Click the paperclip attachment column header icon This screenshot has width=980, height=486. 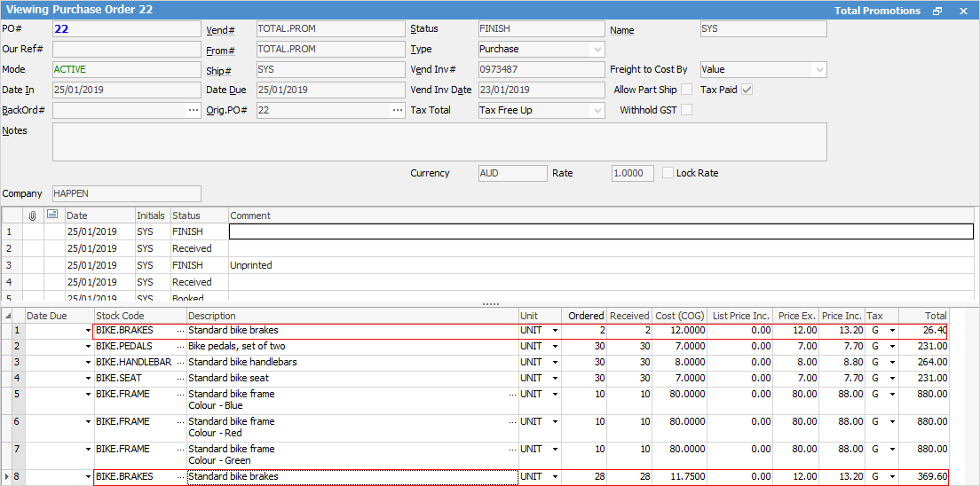[33, 216]
